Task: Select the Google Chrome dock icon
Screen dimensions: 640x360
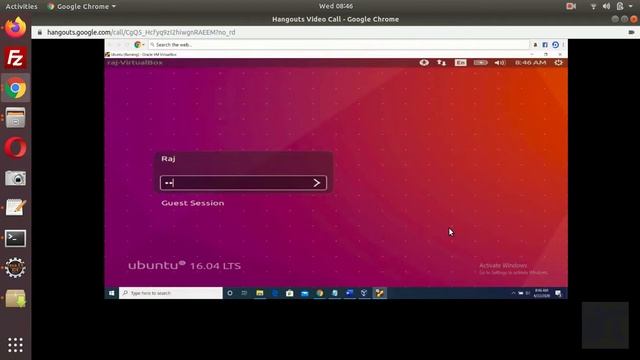Action: (x=16, y=88)
